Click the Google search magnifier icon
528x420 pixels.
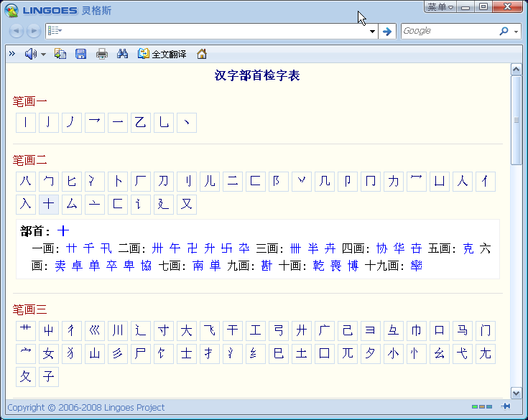pyautogui.click(x=504, y=31)
